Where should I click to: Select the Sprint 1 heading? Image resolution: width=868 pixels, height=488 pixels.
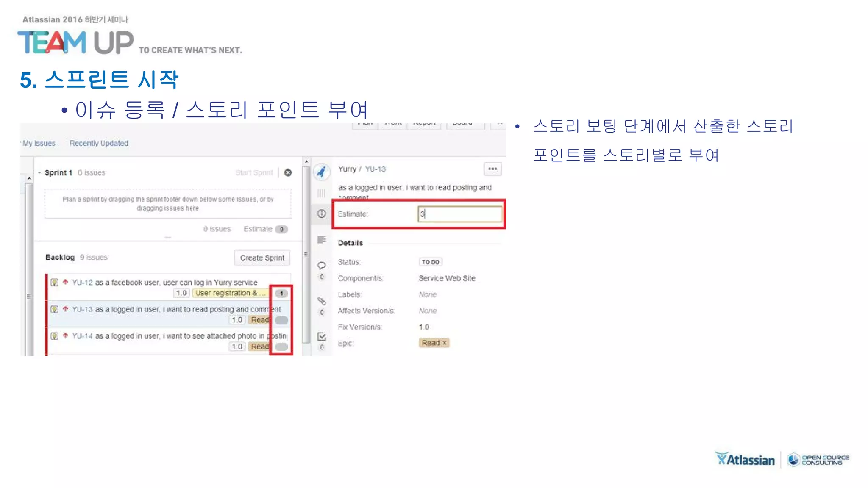point(58,172)
